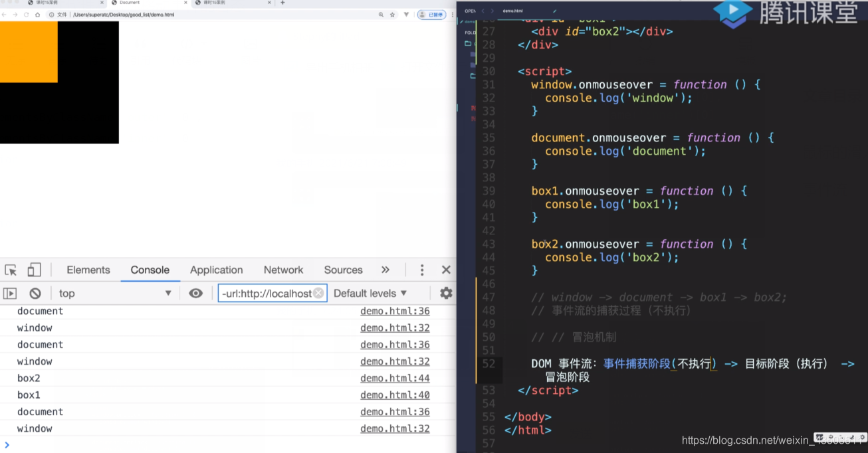Click line 44 console.log('box2') in the editor
868x453 pixels.
(x=612, y=257)
